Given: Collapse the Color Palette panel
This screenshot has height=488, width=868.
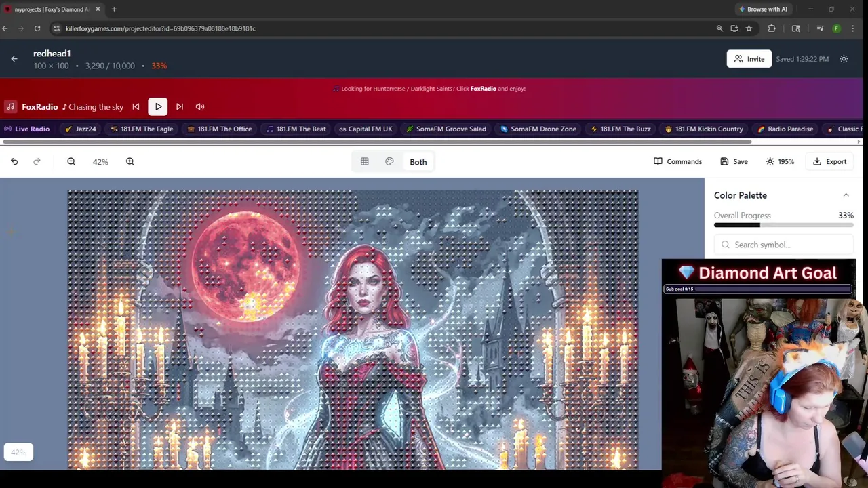Looking at the screenshot, I should tap(846, 195).
